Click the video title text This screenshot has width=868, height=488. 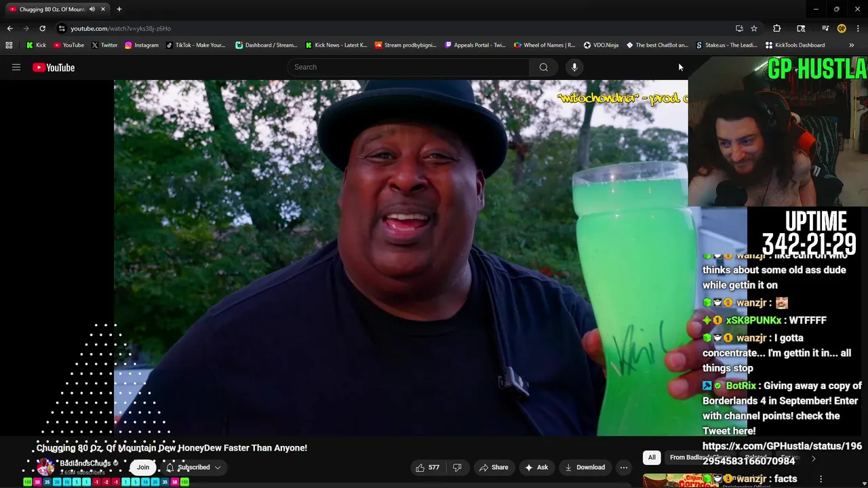172,448
